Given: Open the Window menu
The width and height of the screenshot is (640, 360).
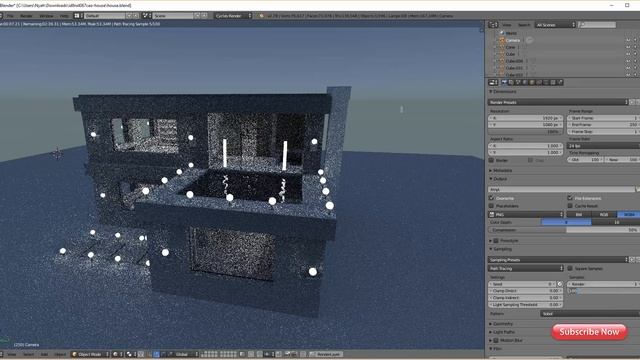Looking at the screenshot, I should tap(46, 16).
